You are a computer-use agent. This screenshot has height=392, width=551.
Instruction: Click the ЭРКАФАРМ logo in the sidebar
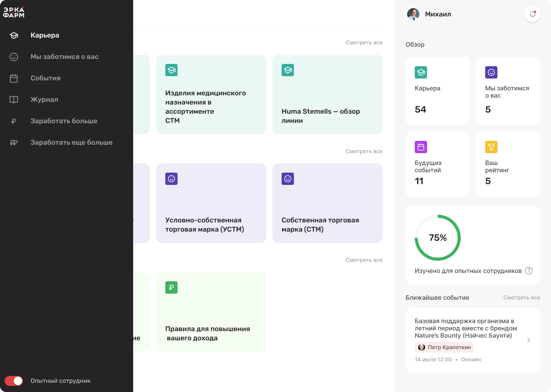click(14, 12)
